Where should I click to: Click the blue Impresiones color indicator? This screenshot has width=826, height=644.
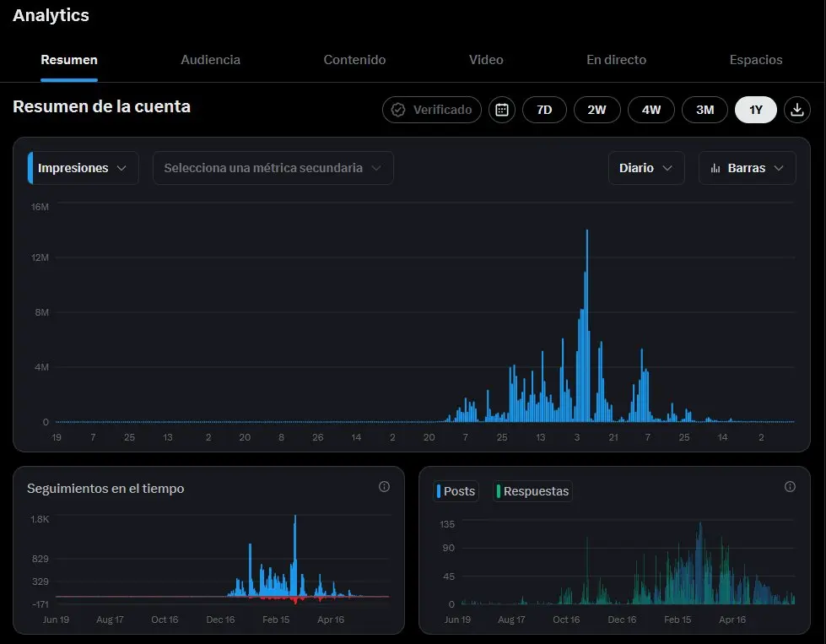(x=30, y=168)
